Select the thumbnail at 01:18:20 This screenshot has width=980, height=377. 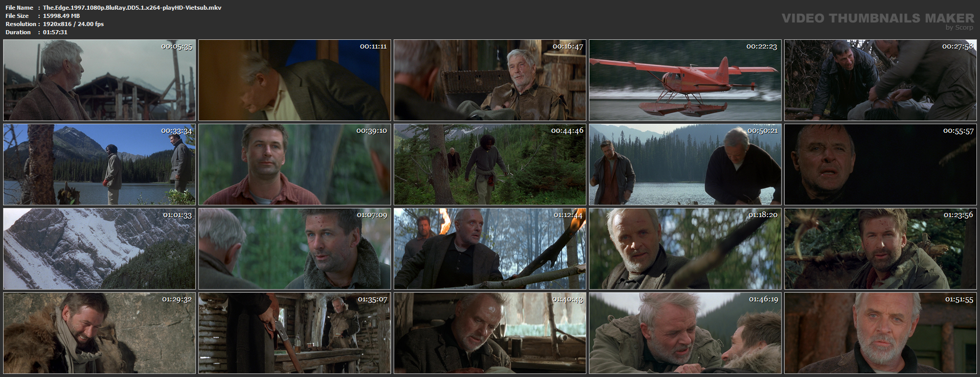[x=685, y=249]
